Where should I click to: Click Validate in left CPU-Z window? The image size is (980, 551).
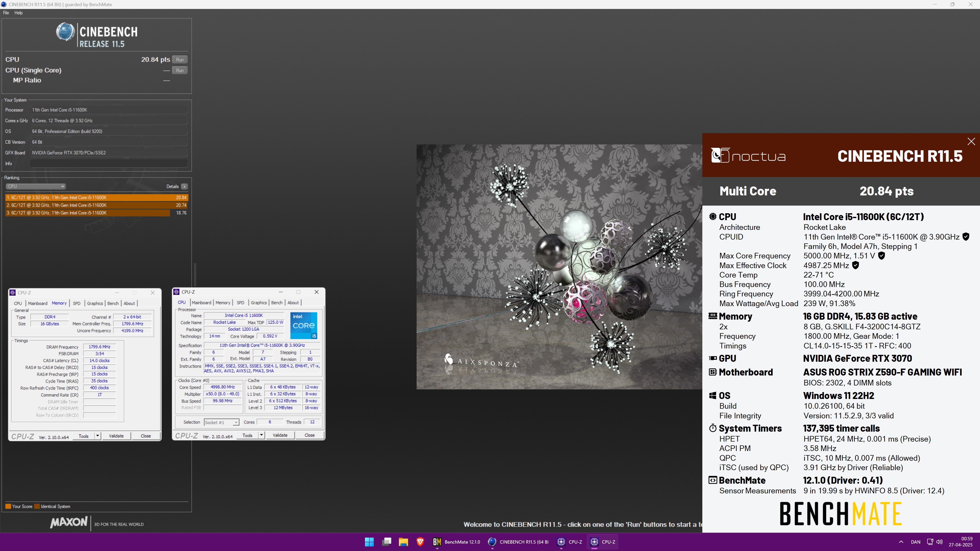tap(116, 436)
